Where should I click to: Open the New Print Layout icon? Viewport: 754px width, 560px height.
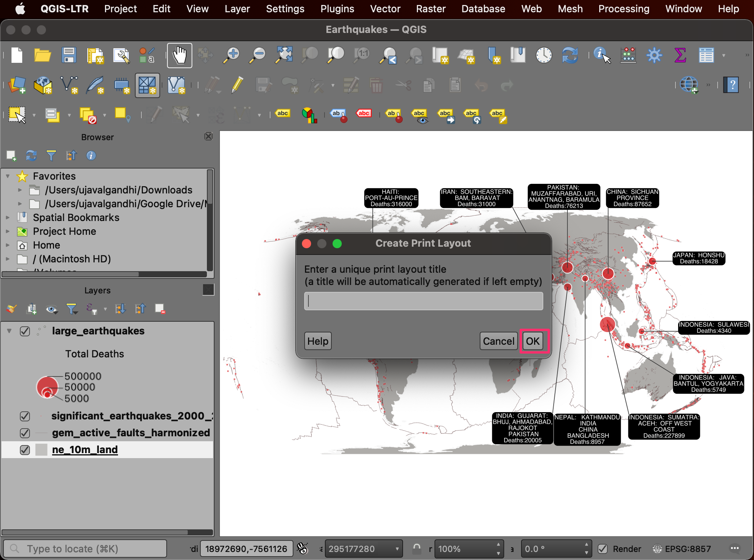pyautogui.click(x=95, y=55)
